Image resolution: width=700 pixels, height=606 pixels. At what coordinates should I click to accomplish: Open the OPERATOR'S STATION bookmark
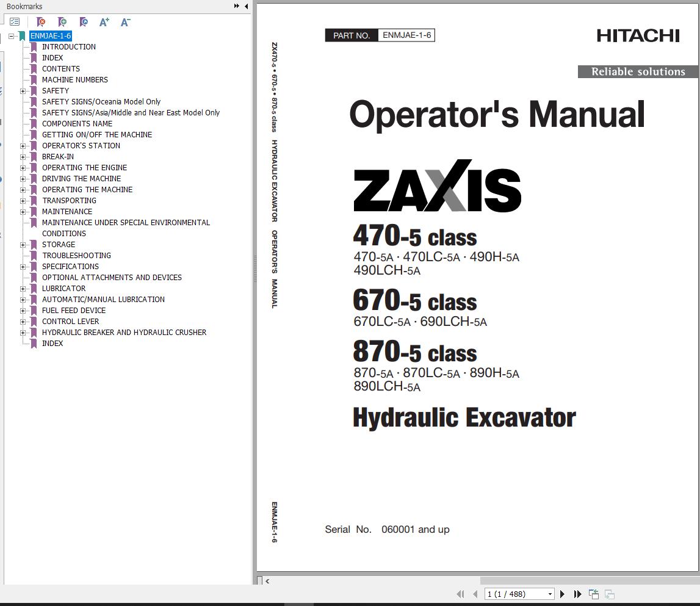point(81,146)
